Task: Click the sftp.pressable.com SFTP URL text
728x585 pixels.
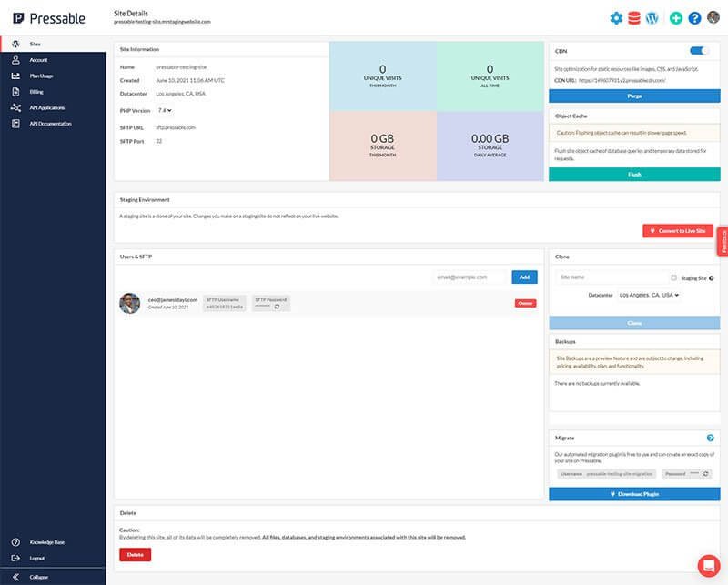Action: [176, 127]
